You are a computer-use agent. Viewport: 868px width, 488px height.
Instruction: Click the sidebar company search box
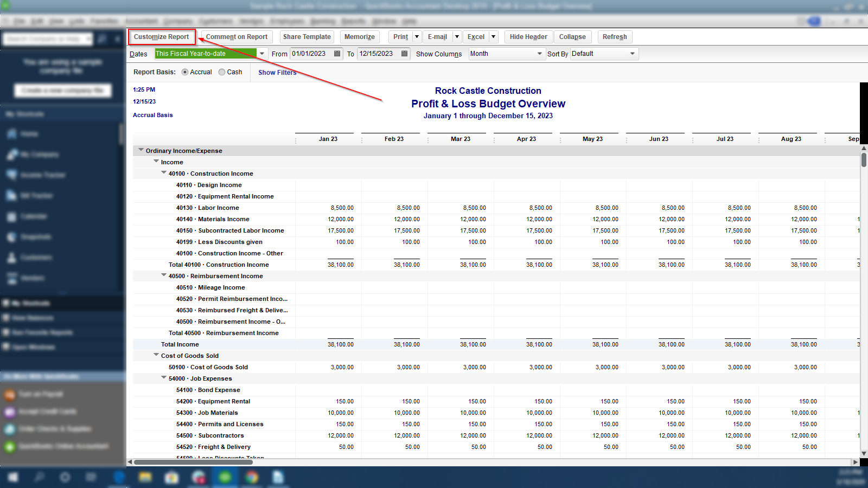click(48, 39)
